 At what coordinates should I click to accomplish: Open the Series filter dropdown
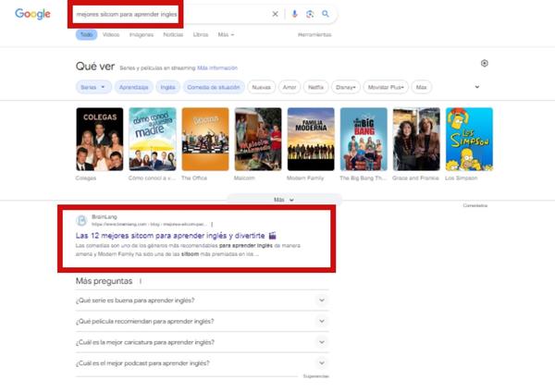coord(92,87)
